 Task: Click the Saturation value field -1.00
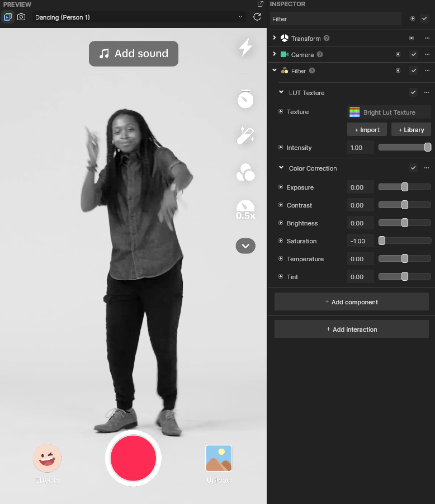pos(361,241)
